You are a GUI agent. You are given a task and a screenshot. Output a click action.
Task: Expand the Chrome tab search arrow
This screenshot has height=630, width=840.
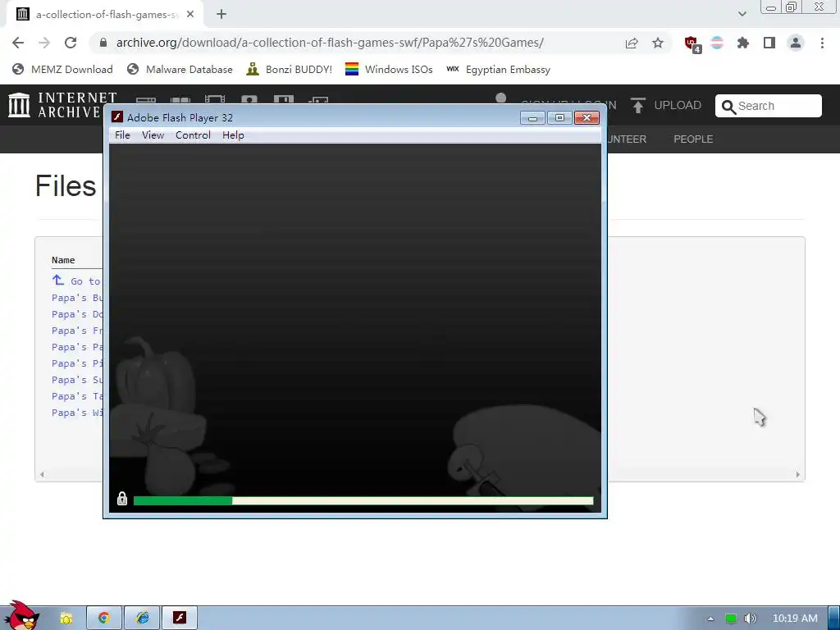tap(742, 14)
